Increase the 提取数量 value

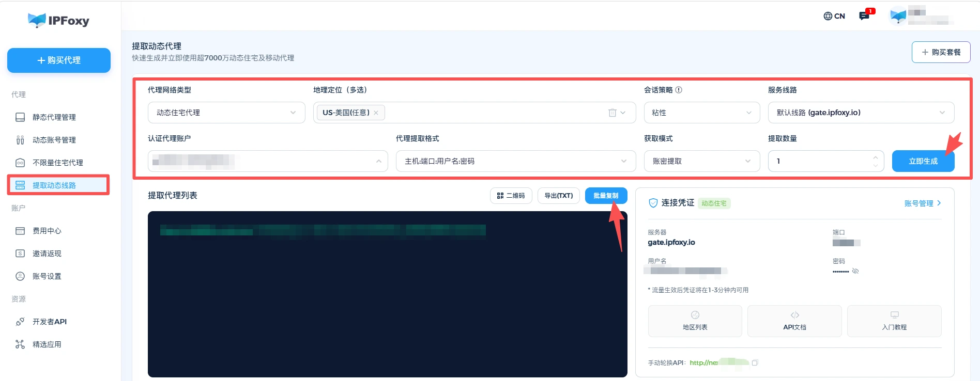tap(875, 157)
